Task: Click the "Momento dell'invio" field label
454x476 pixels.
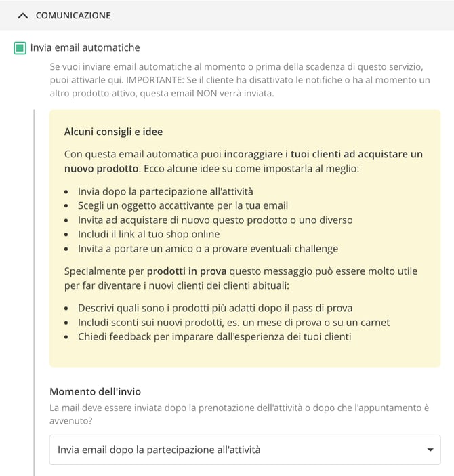Action: 96,392
